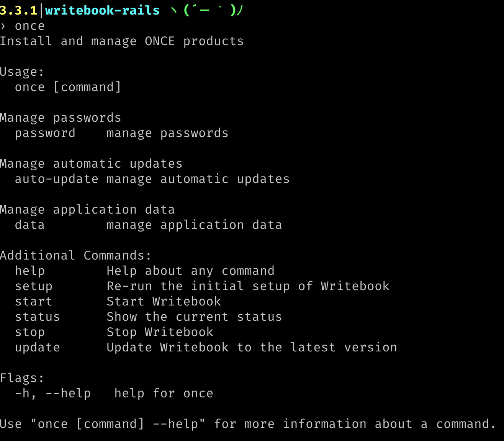Click the 'data' command name
Image resolution: width=504 pixels, height=441 pixels.
point(30,225)
